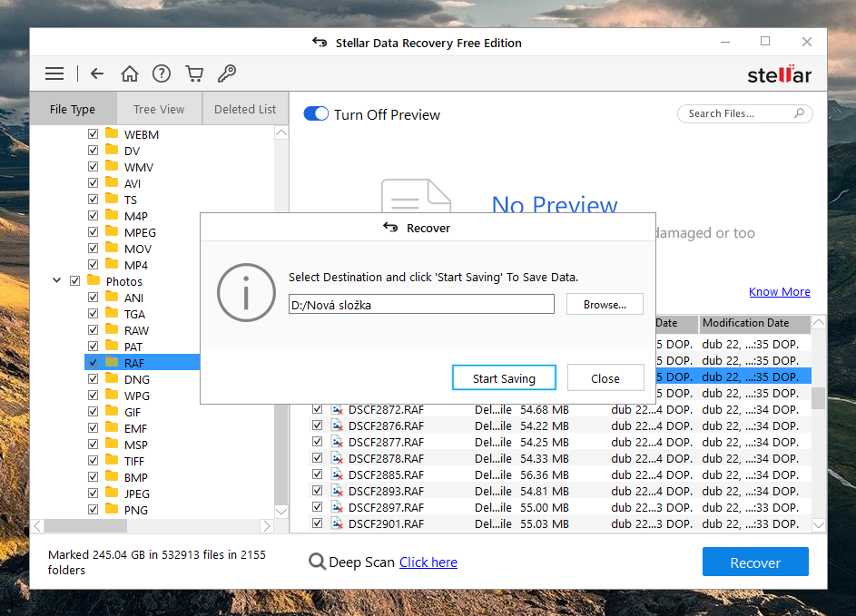This screenshot has width=856, height=616.
Task: Go back with the arrow icon
Action: click(97, 73)
